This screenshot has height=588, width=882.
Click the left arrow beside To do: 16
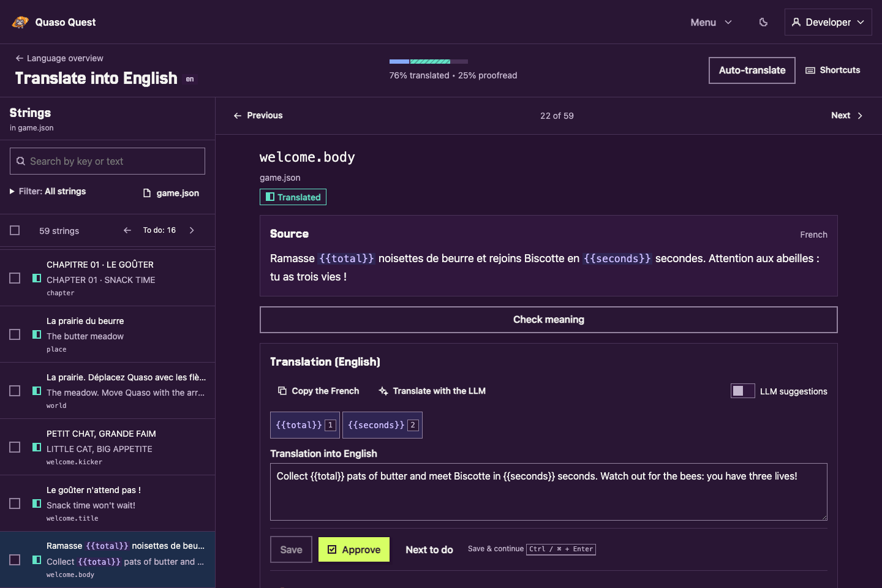[x=127, y=230]
